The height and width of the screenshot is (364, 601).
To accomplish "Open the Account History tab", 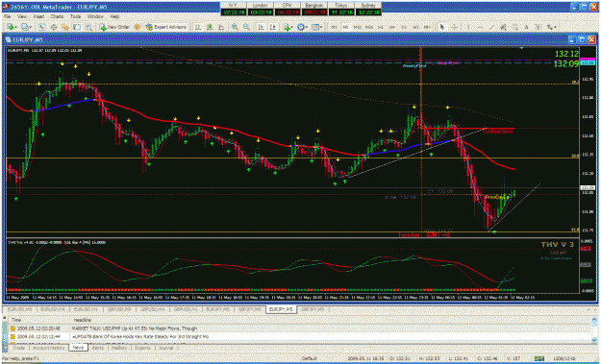I will coord(49,348).
